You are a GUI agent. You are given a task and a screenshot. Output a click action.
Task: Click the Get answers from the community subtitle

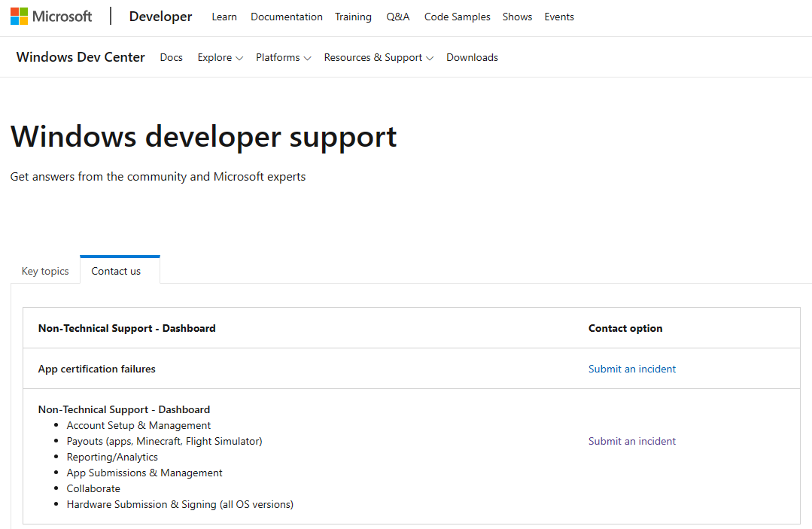[158, 177]
